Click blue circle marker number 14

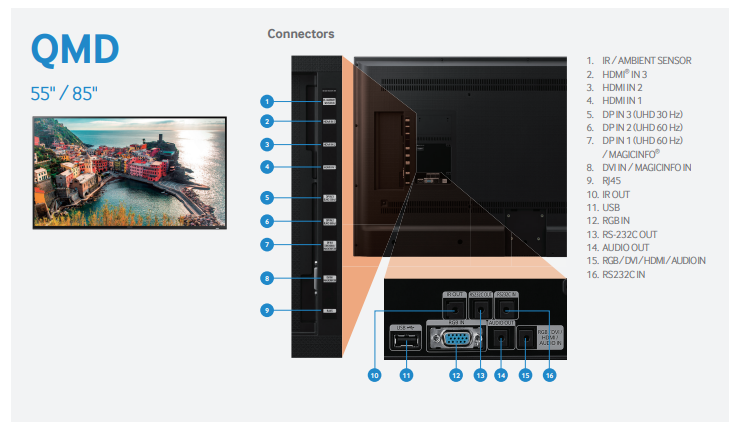502,375
